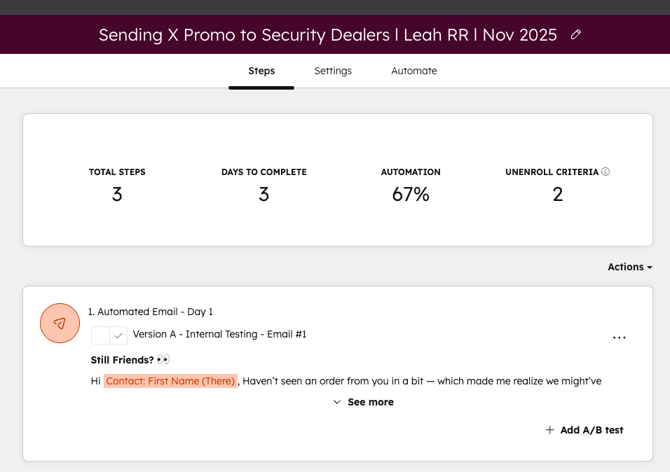Open the Automate tab
Screen dimensions: 670x472
point(414,71)
